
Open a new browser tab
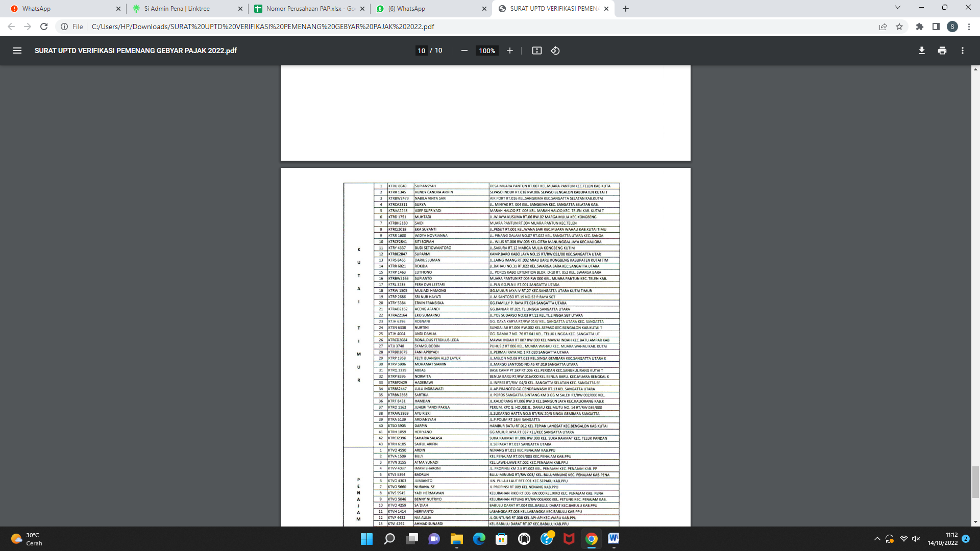click(625, 9)
